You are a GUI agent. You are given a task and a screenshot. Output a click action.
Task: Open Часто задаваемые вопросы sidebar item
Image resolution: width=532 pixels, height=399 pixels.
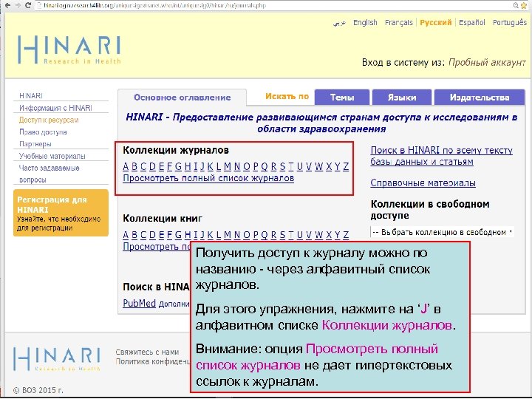click(50, 174)
